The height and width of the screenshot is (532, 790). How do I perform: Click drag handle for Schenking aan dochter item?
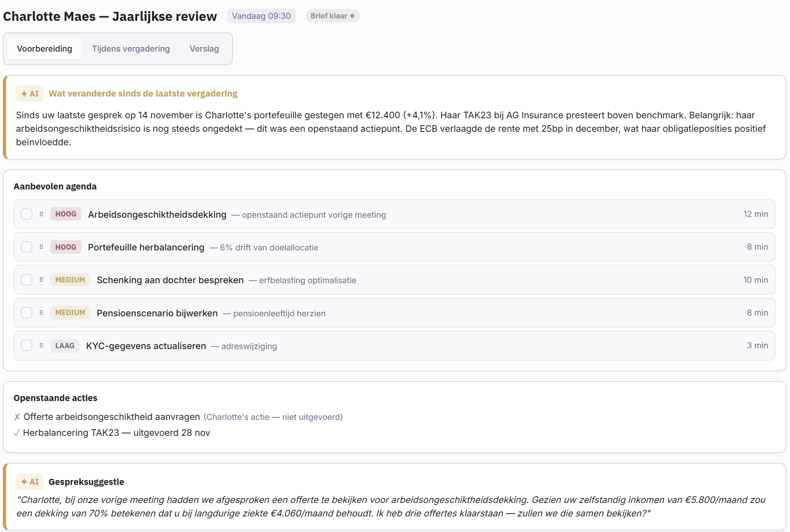pos(41,280)
